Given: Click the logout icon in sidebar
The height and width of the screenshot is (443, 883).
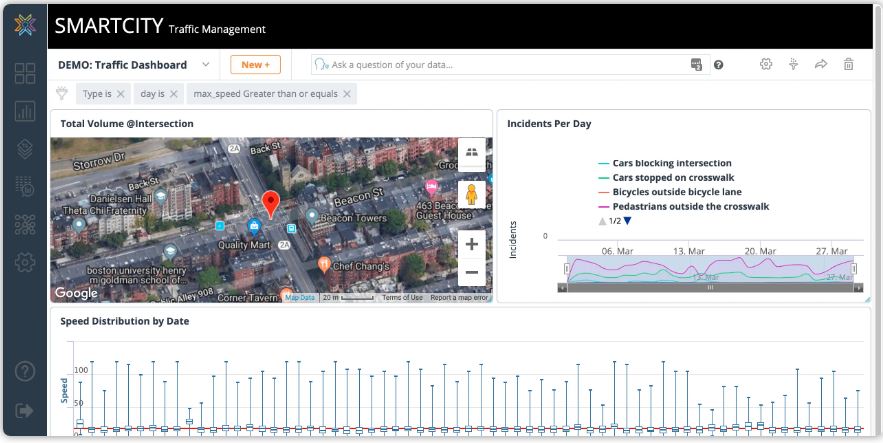Looking at the screenshot, I should tap(24, 410).
